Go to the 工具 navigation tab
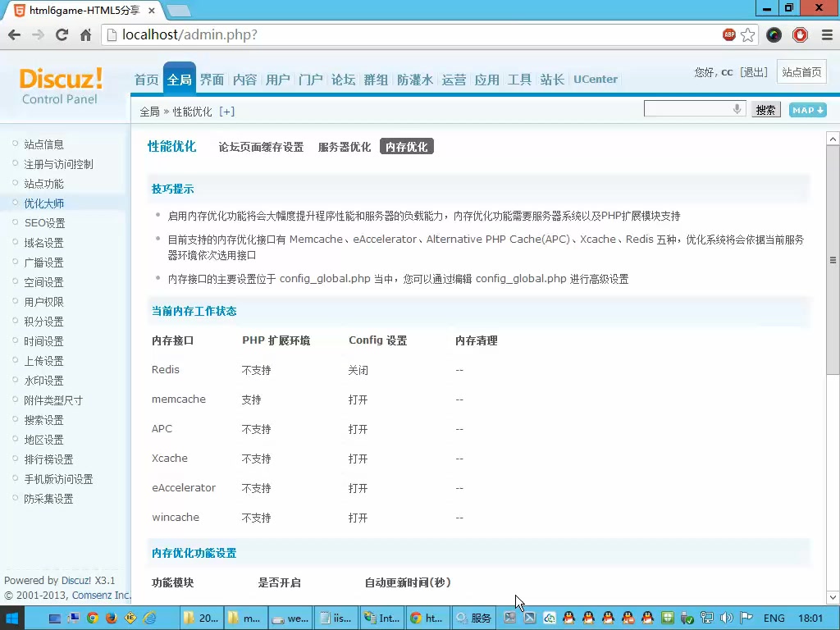 click(x=519, y=80)
